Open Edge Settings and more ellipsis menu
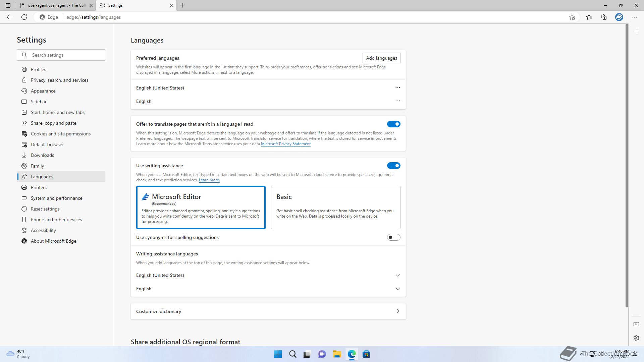 coord(635,17)
